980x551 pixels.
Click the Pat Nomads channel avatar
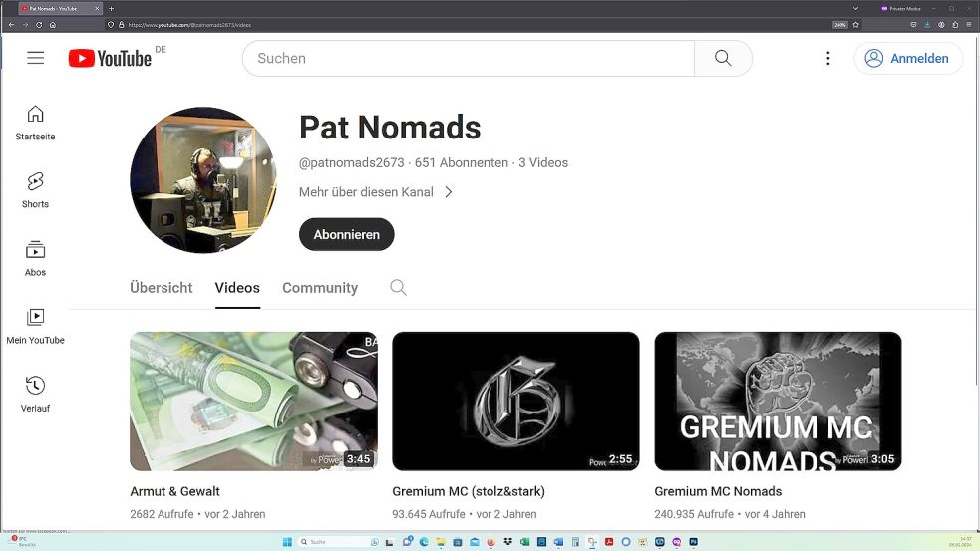pyautogui.click(x=203, y=180)
